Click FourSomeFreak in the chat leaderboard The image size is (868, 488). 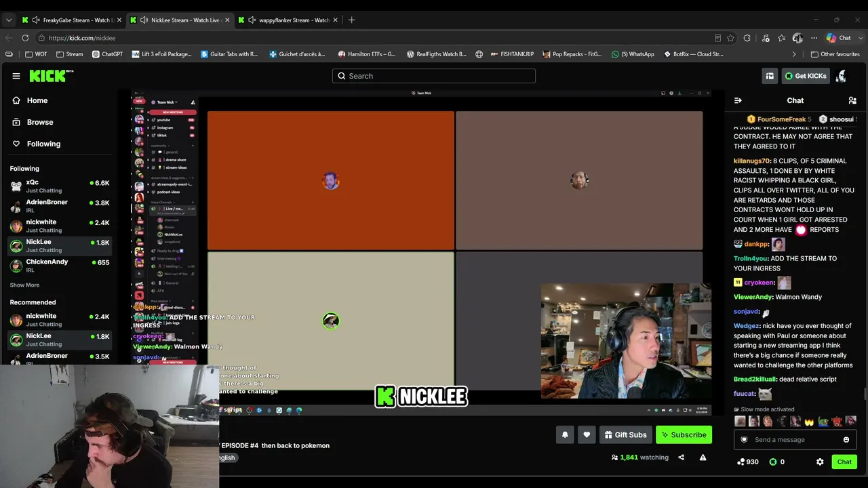(781, 119)
